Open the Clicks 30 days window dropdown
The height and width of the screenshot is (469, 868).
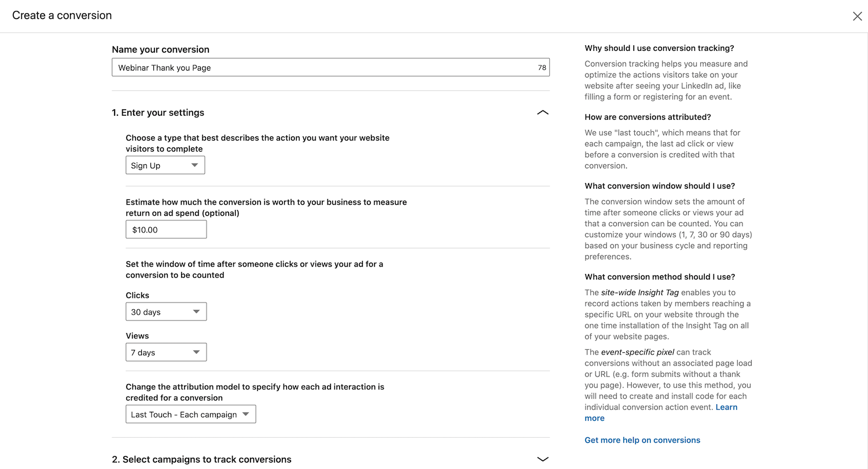(166, 312)
